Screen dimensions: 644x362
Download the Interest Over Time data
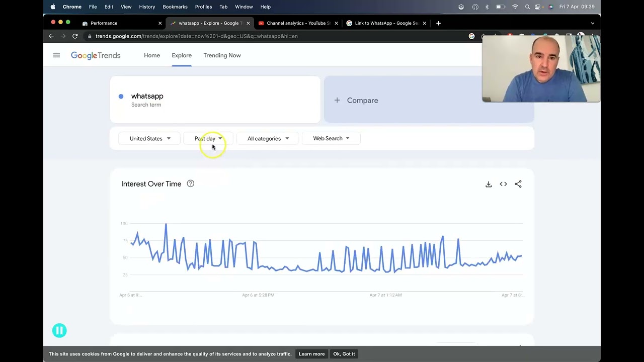pos(489,184)
